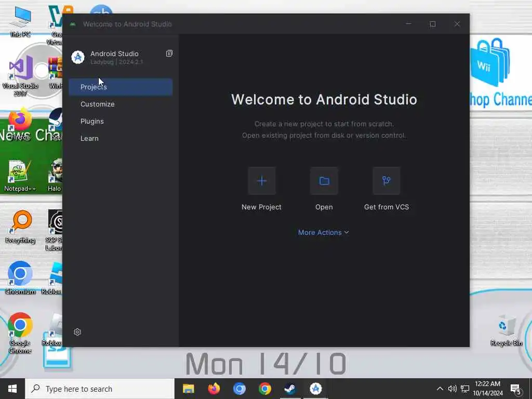Select Notepad++ desktop shortcut
Viewport: 532px width, 399px height.
(x=20, y=176)
